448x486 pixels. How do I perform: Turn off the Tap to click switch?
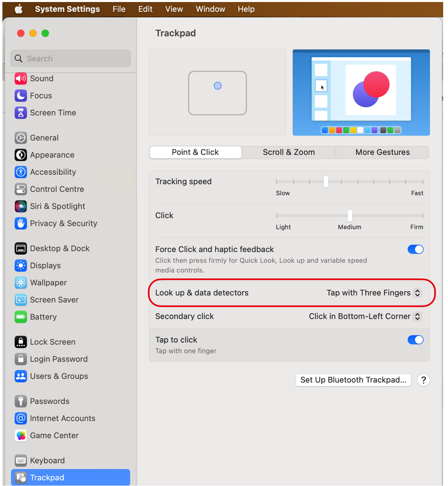point(415,340)
